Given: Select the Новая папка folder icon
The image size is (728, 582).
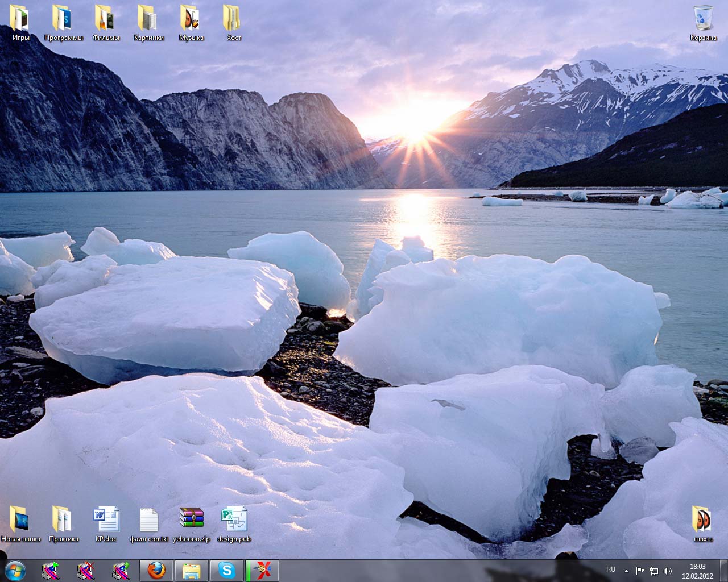Looking at the screenshot, I should tap(20, 524).
